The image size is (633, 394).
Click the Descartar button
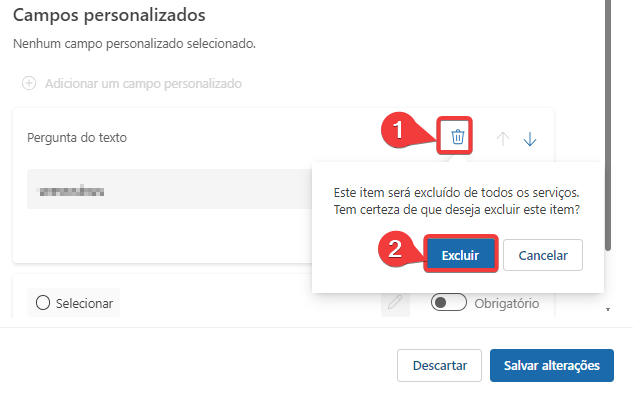[439, 365]
